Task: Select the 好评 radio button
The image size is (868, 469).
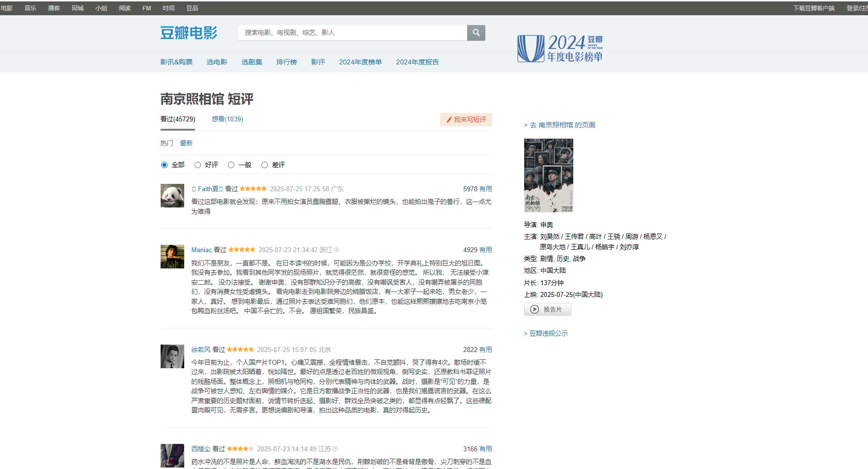Action: click(197, 165)
